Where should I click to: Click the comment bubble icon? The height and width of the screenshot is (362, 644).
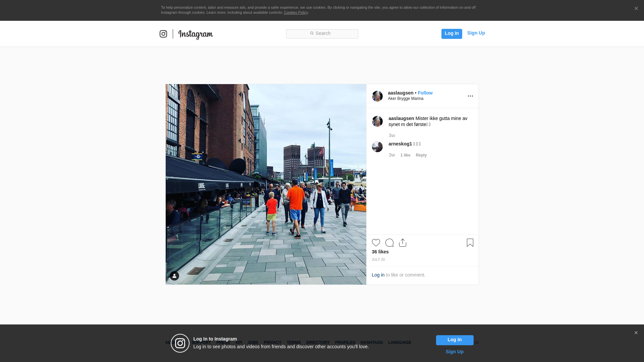[x=389, y=243]
